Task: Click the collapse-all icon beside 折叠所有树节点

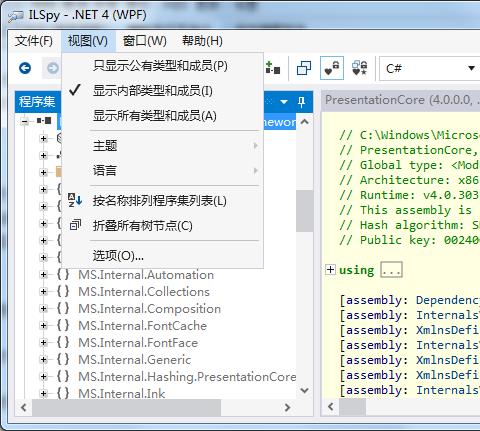Action: click(x=75, y=225)
